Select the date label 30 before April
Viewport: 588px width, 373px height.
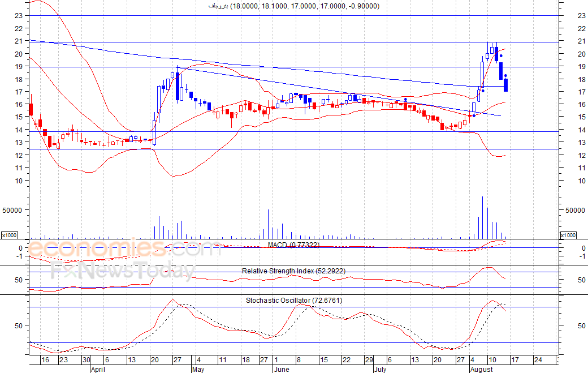[87, 360]
